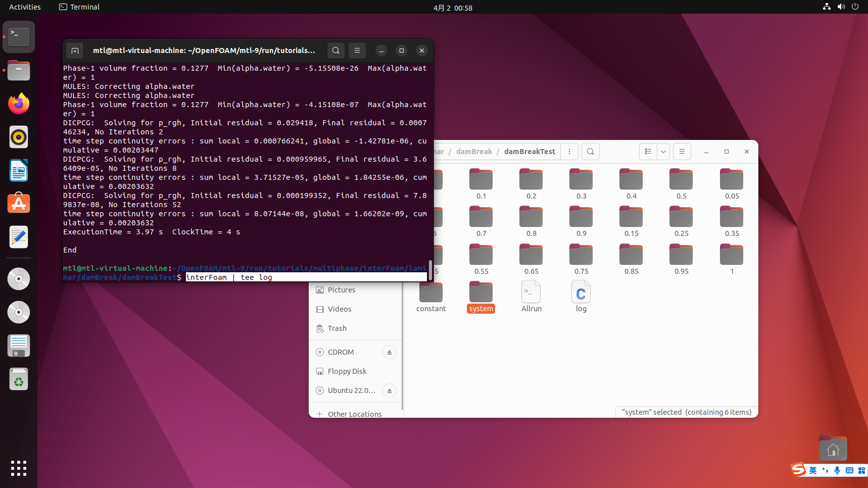Select the folder named 1
The width and height of the screenshot is (868, 488).
pyautogui.click(x=732, y=259)
